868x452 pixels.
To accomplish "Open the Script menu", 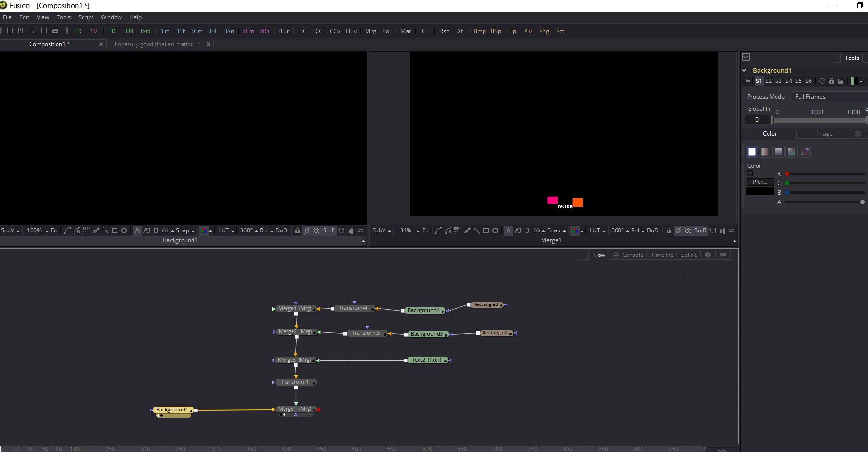I will (x=86, y=17).
